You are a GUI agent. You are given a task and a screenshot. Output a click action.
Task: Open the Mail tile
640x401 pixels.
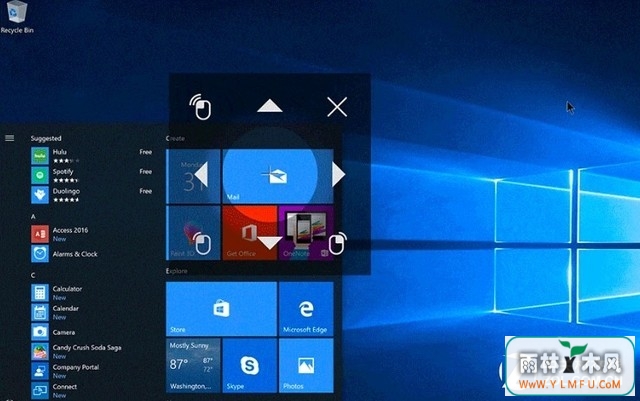click(x=278, y=176)
